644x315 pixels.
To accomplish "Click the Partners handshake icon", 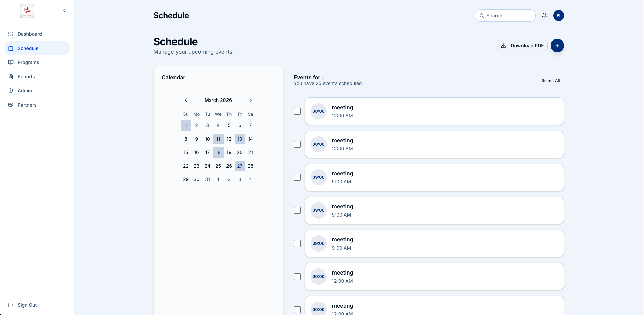I will coord(11,105).
